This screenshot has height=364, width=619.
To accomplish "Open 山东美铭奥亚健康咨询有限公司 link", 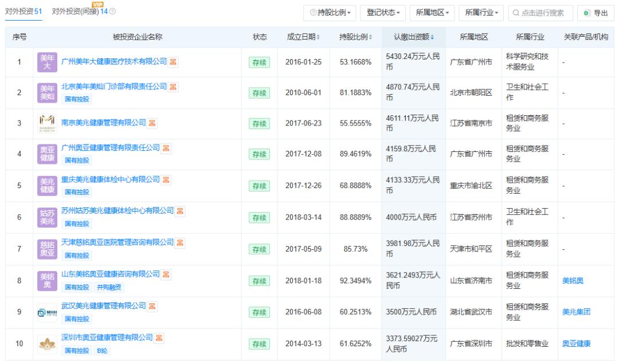I will tap(111, 275).
